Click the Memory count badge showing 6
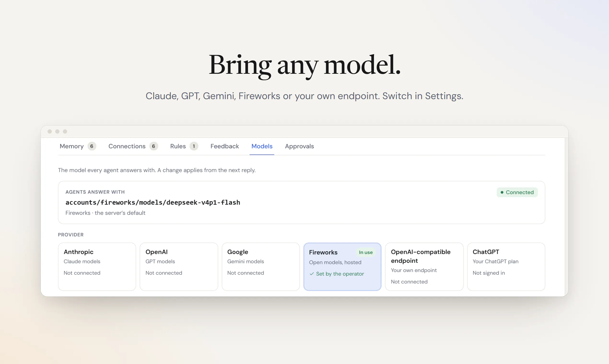This screenshot has width=609, height=364. coord(92,146)
